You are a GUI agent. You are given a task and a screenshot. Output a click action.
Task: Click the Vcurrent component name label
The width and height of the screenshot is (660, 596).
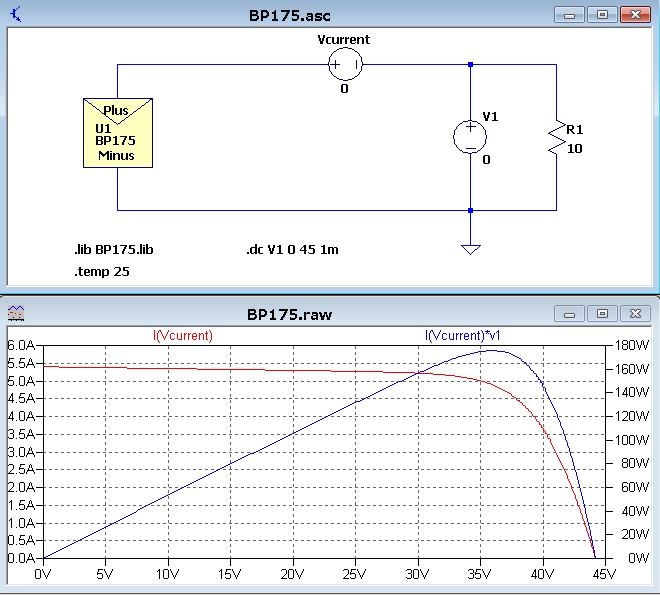click(343, 40)
